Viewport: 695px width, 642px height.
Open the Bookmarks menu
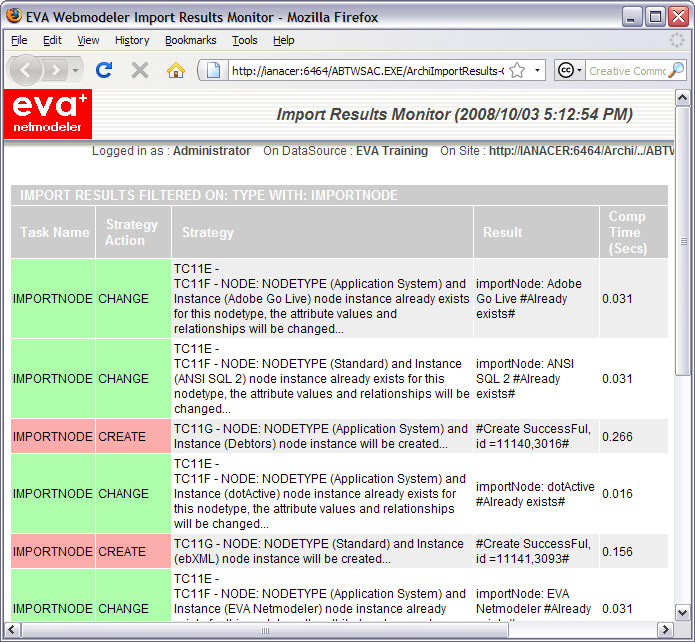point(190,40)
